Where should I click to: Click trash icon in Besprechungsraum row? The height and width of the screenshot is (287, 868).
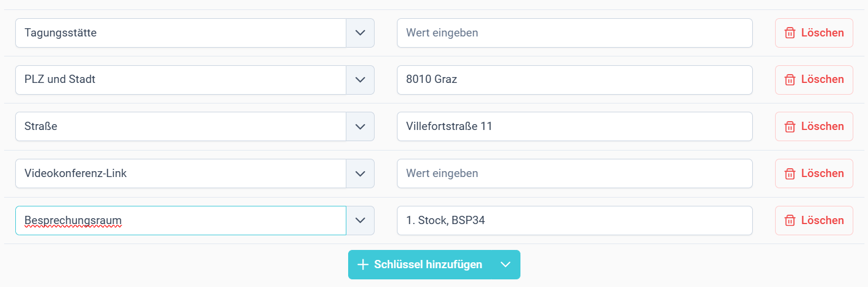790,221
